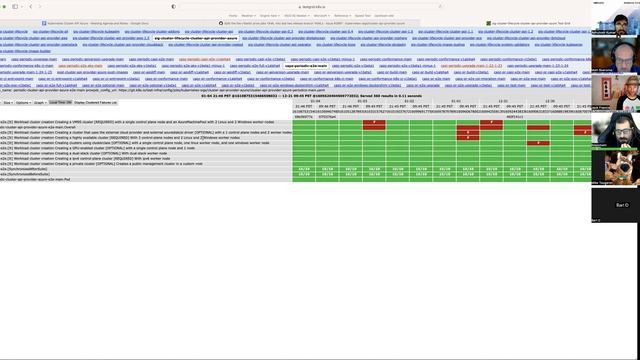The image size is (640, 360).
Task: Select the SynchronizedBeforeSuite test row name
Action: [25, 174]
